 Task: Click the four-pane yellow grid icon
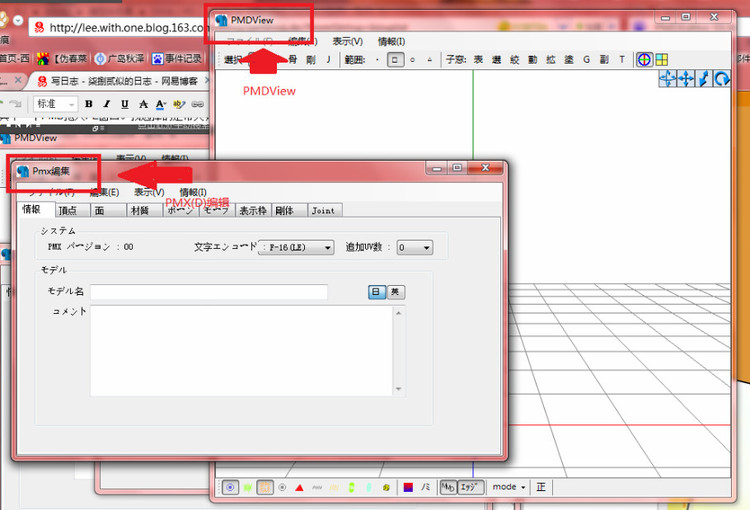pyautogui.click(x=662, y=60)
